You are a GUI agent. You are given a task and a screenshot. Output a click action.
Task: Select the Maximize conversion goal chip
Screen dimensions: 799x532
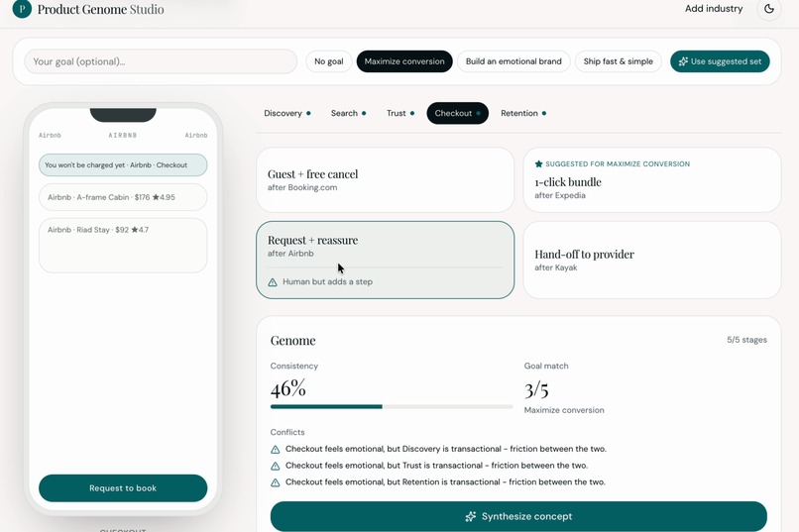pyautogui.click(x=404, y=61)
